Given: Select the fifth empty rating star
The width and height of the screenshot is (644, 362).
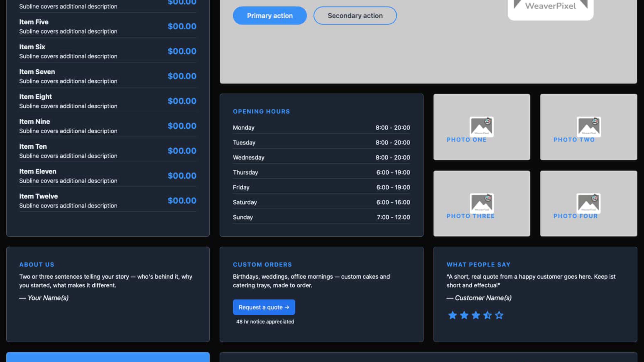Looking at the screenshot, I should coord(499,315).
